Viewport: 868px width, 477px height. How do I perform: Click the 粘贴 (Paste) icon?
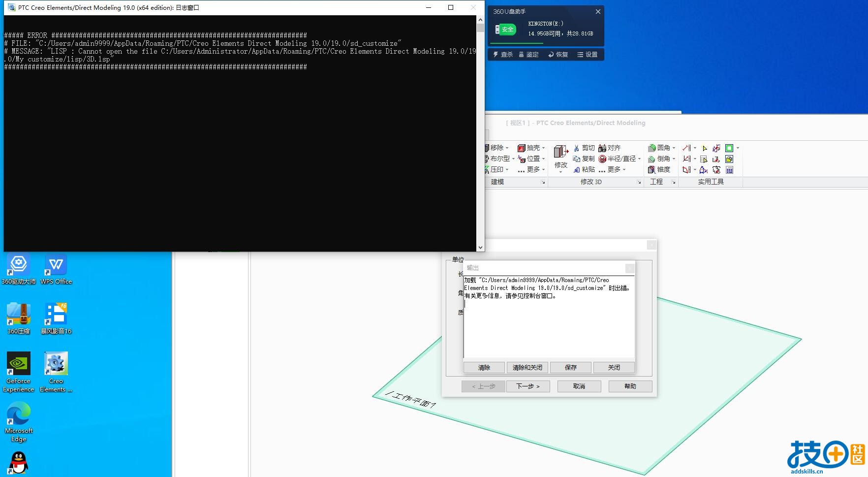tap(576, 170)
